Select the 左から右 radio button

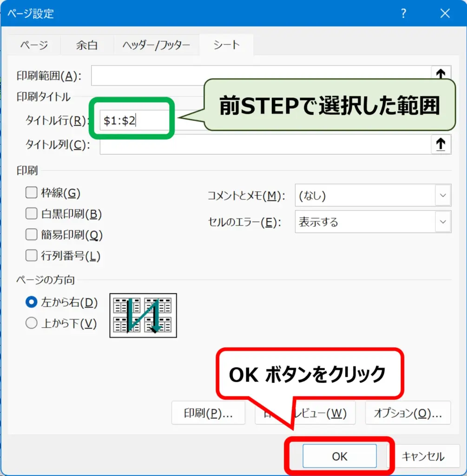tap(31, 302)
